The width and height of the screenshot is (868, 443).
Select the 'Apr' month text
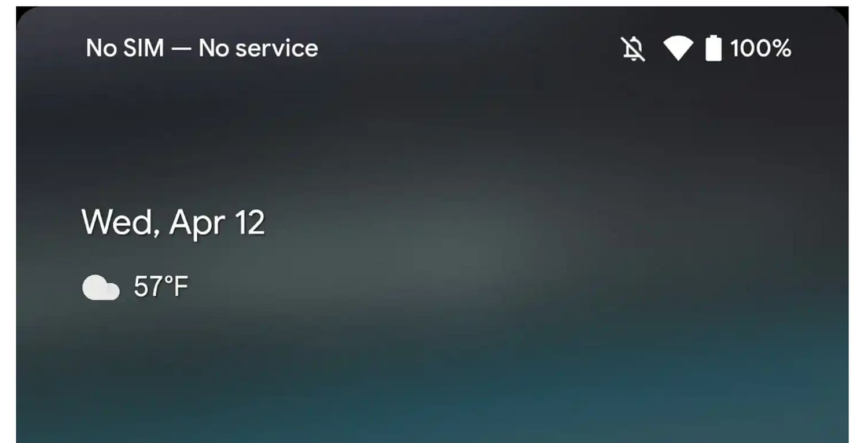point(199,224)
